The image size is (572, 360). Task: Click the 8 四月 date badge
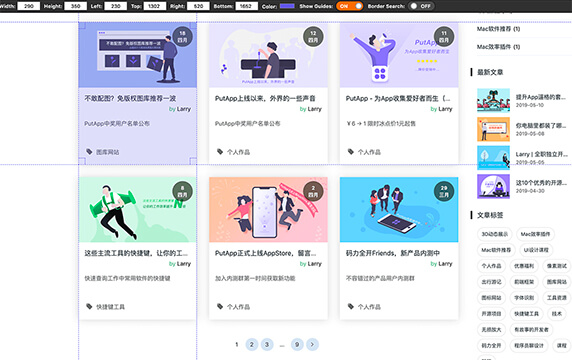(182, 191)
